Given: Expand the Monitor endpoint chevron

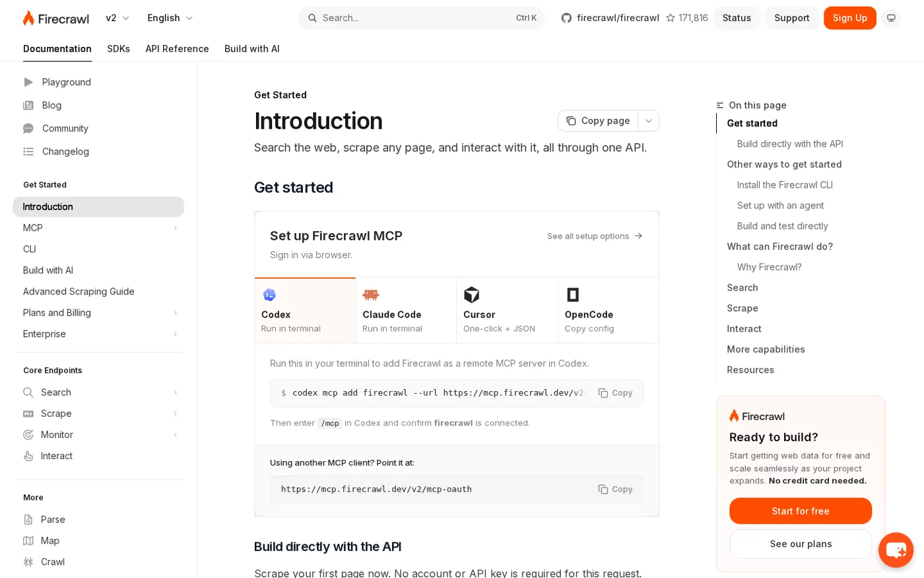Looking at the screenshot, I should [176, 435].
